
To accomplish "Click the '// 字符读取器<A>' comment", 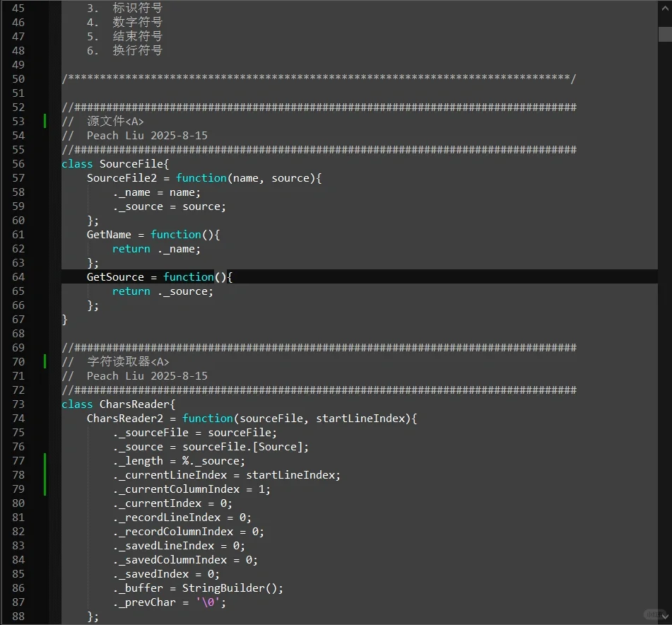I will click(x=115, y=362).
